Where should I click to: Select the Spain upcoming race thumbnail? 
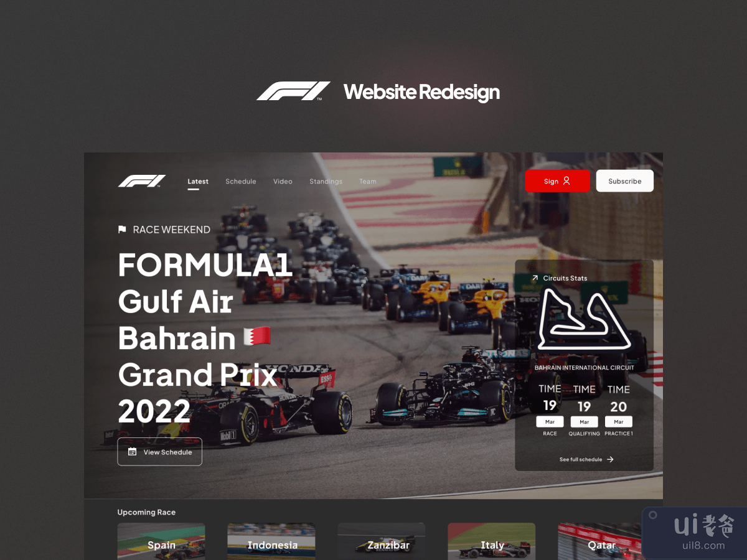point(161,541)
